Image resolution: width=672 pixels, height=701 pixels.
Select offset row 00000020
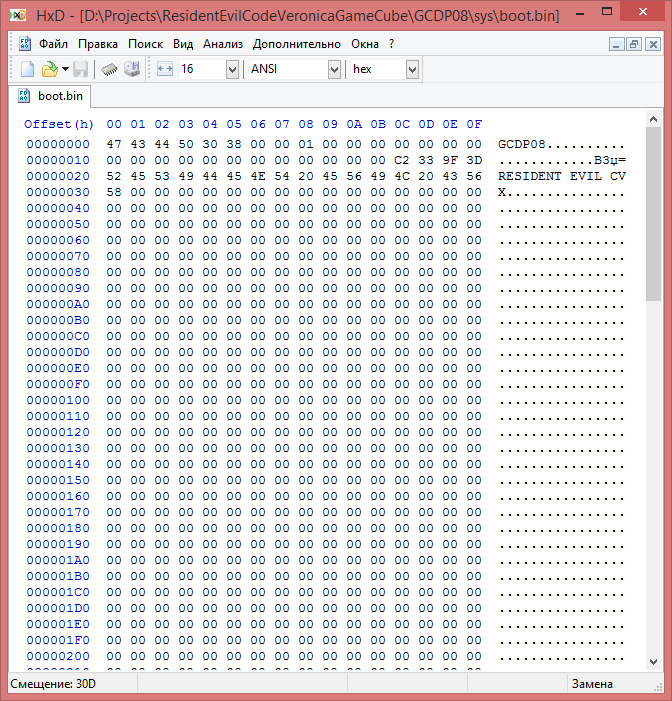pyautogui.click(x=58, y=176)
